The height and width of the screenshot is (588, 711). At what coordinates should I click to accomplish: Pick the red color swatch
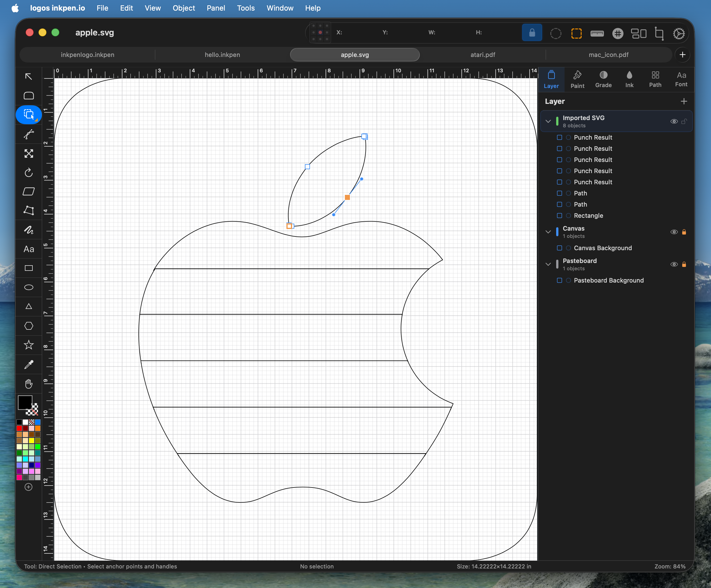19,428
